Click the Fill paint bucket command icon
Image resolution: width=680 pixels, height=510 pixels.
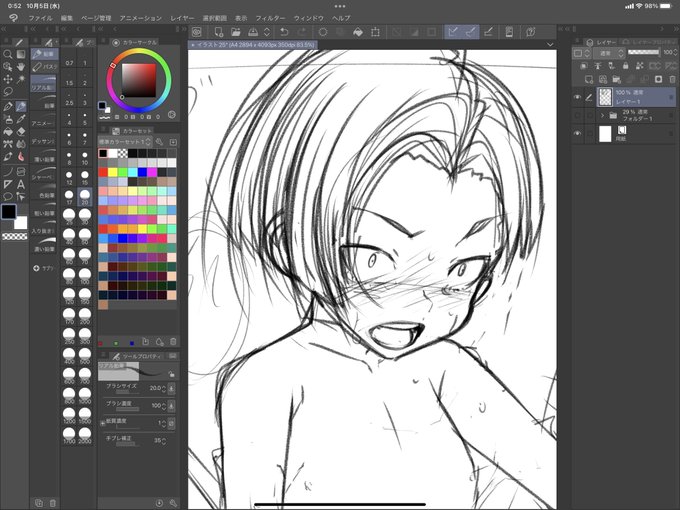358,32
